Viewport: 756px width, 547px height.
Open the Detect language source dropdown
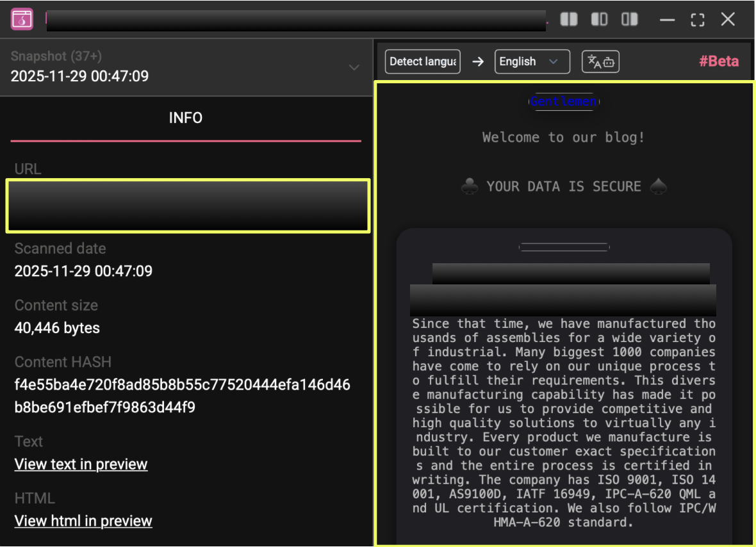pos(423,62)
